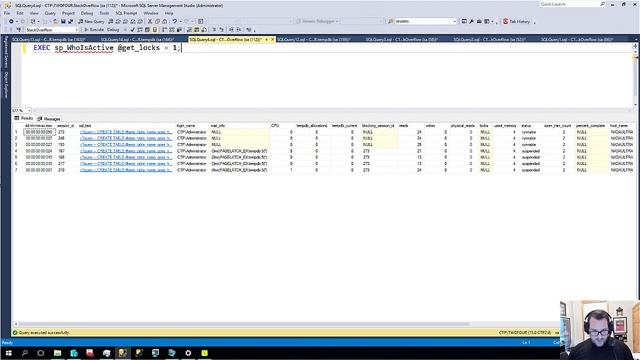Select the first SQLQuery tab on the left
Image resolution: width=640 pixels, height=360 pixels.
tap(48, 40)
